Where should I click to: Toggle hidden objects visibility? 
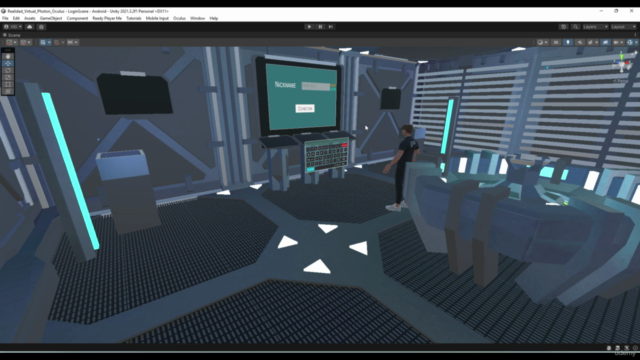[x=606, y=42]
